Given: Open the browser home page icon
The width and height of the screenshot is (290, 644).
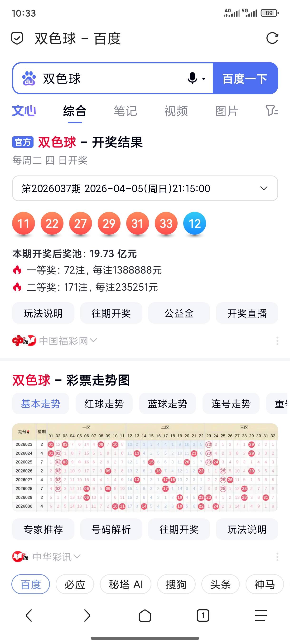Looking at the screenshot, I should click(x=145, y=616).
